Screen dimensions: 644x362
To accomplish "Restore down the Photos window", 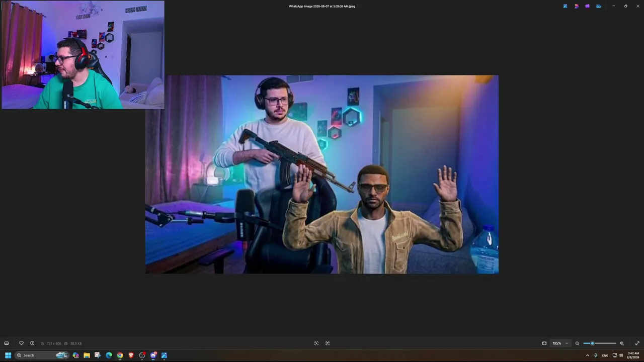I will click(626, 6).
